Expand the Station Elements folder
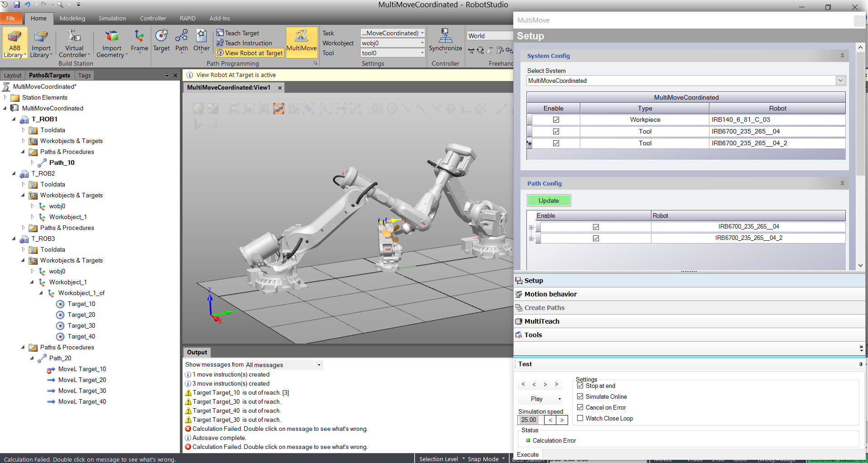The image size is (868, 463). click(5, 97)
